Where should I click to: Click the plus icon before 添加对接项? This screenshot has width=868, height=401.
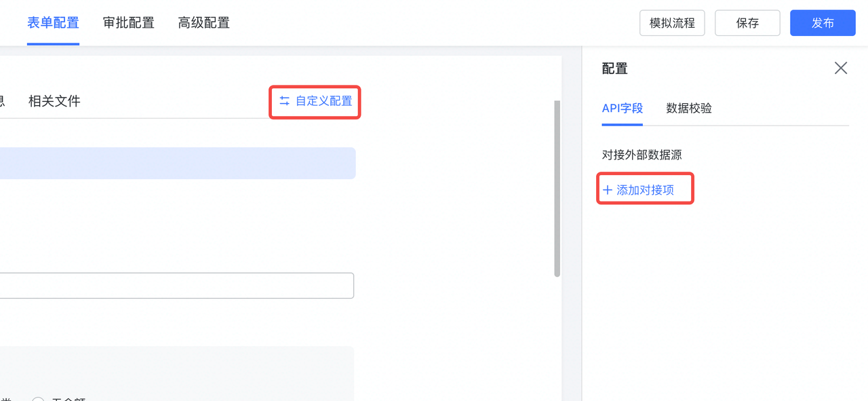(608, 190)
